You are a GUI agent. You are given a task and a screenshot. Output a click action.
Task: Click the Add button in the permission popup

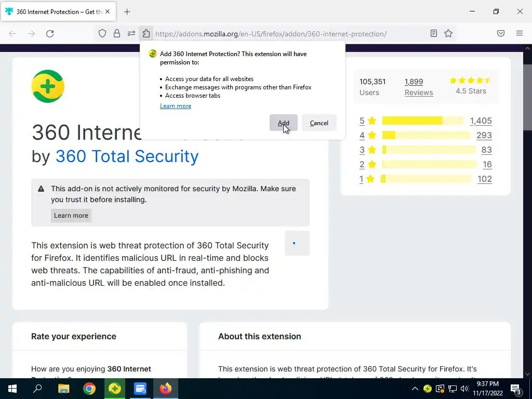pos(283,123)
